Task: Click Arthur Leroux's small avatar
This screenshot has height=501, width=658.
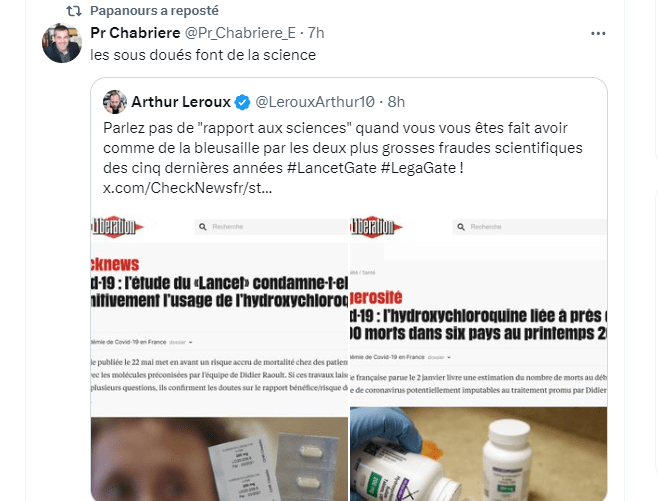Action: (x=115, y=102)
